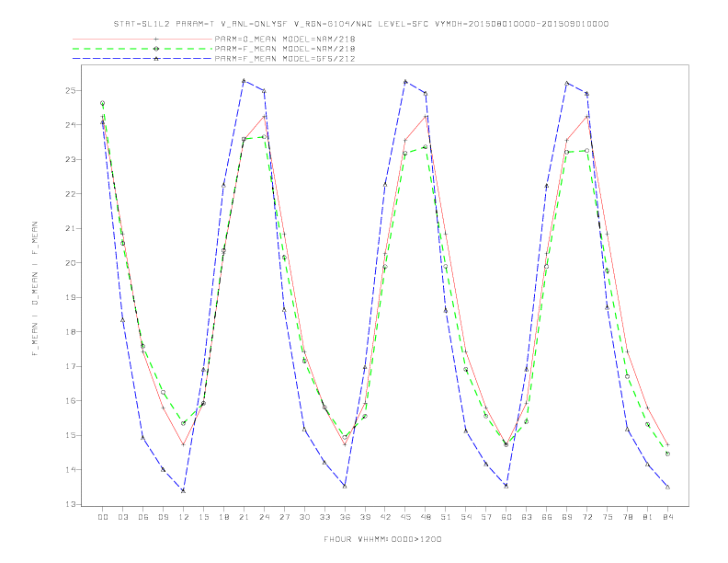The width and height of the screenshot is (728, 563).
Task: Click x-axis forecast hour label 03
Action: [122, 517]
